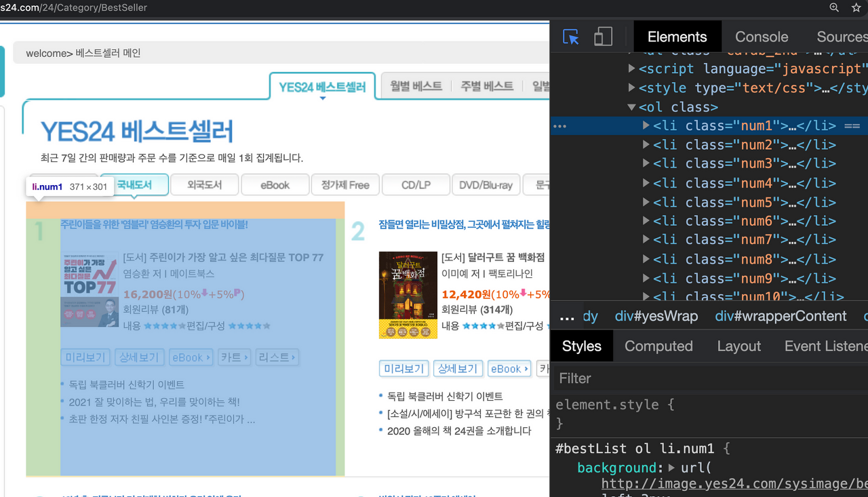Click eBook button under 달러구트 book

coord(509,369)
